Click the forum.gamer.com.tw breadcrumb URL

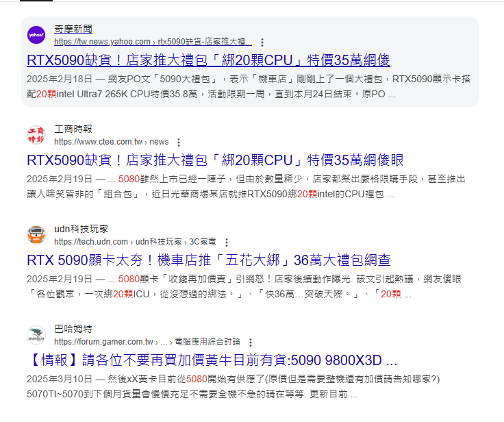(147, 342)
